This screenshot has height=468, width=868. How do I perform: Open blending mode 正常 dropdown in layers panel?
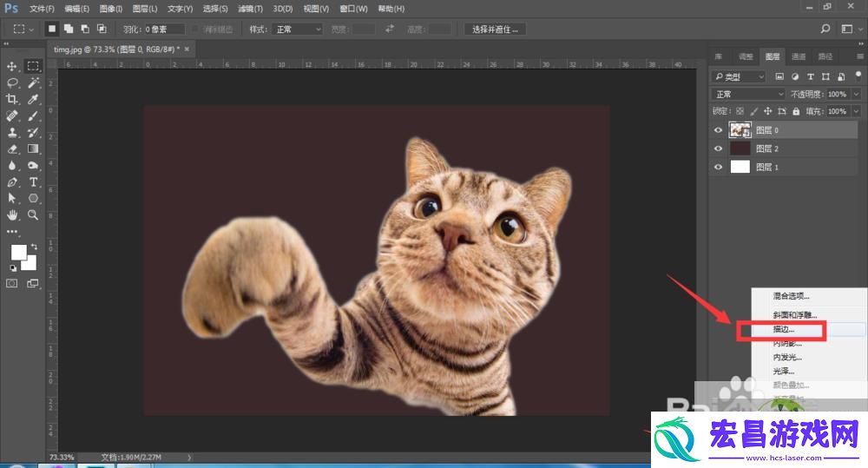(x=748, y=94)
